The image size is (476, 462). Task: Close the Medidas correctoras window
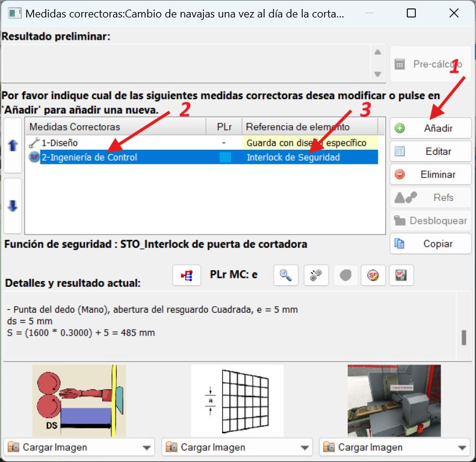click(x=454, y=13)
